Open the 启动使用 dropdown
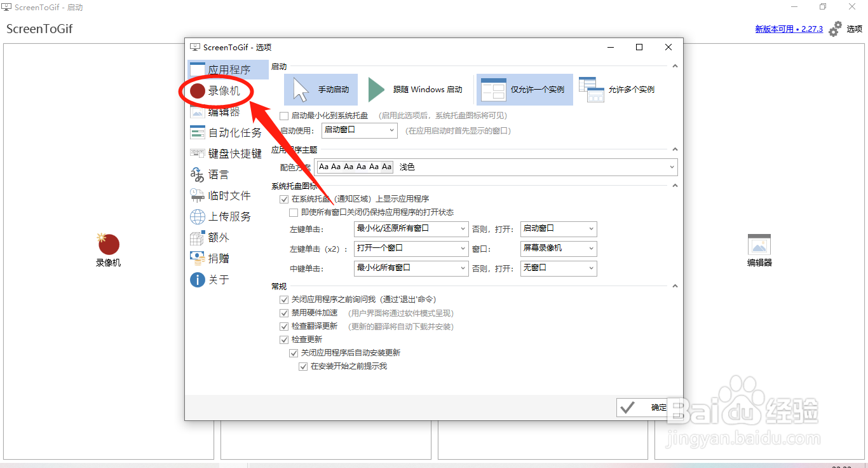 [x=359, y=130]
